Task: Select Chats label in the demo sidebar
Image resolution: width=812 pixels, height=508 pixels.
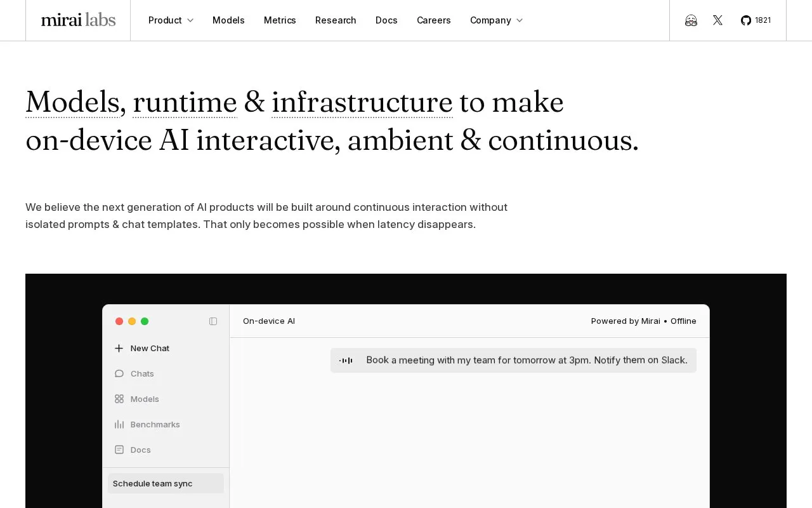Action: pos(142,373)
